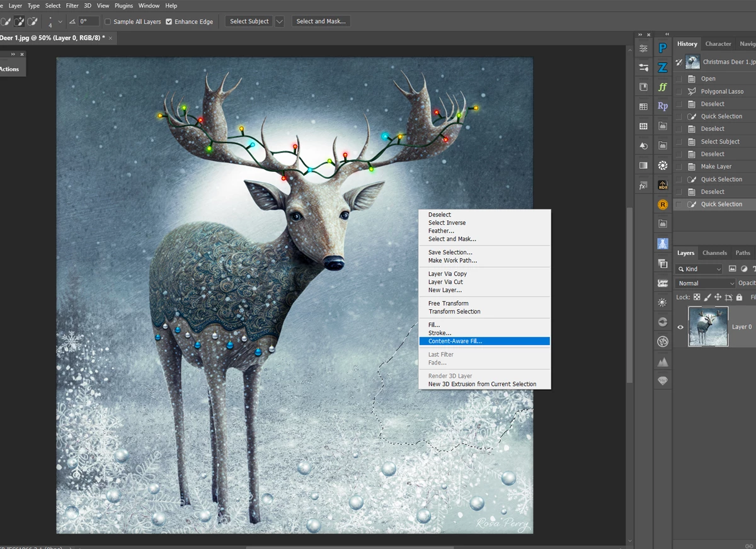Viewport: 756px width, 549px height.
Task: Open the brush size picker dropdown
Action: [x=60, y=21]
